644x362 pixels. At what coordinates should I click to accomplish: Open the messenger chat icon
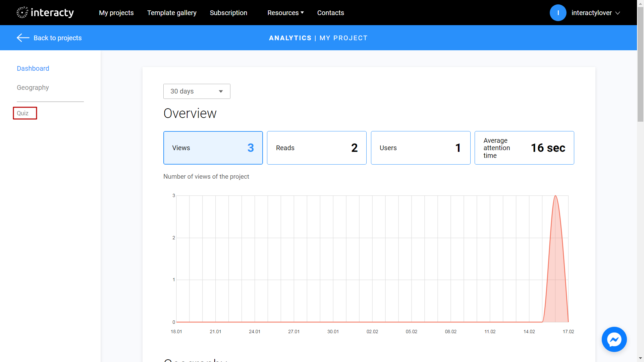[x=614, y=340]
